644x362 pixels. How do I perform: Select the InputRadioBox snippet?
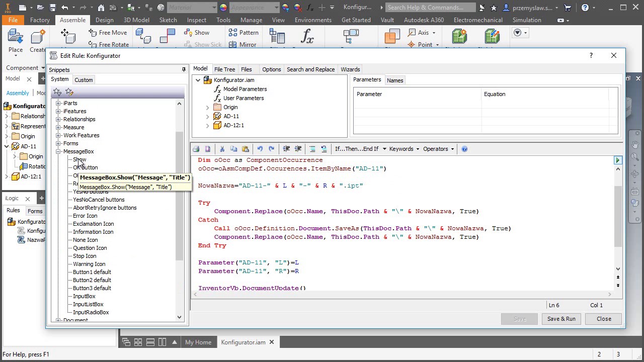pyautogui.click(x=91, y=312)
